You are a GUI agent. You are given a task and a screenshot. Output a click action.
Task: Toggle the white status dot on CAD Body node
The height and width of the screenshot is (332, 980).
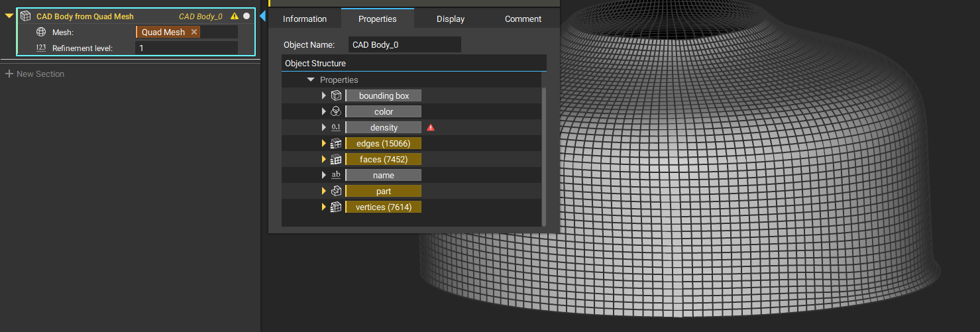pyautogui.click(x=246, y=16)
